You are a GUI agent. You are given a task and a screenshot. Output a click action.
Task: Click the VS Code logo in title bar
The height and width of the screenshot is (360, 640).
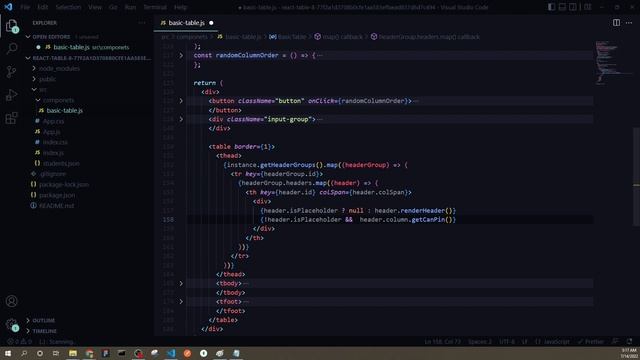tap(8, 7)
